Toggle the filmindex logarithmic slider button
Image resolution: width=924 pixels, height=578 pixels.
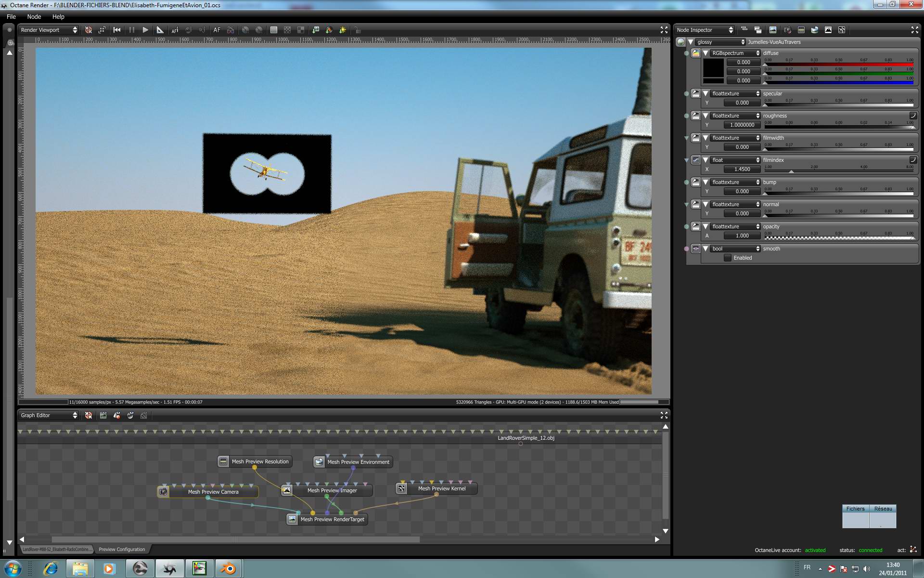(912, 160)
